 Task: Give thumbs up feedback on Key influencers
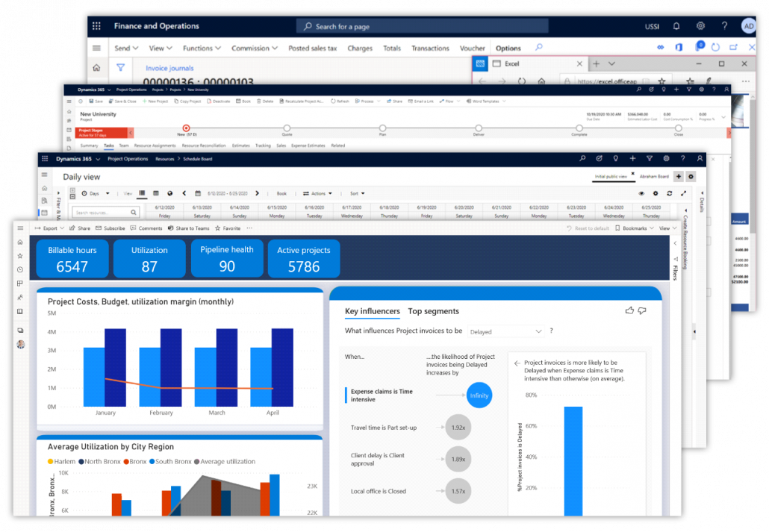coord(629,311)
